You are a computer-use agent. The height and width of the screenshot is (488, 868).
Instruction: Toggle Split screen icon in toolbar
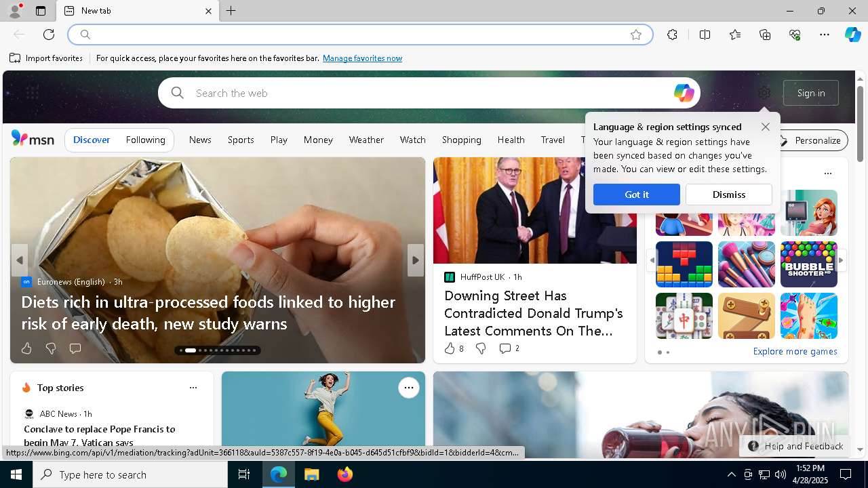tap(705, 35)
